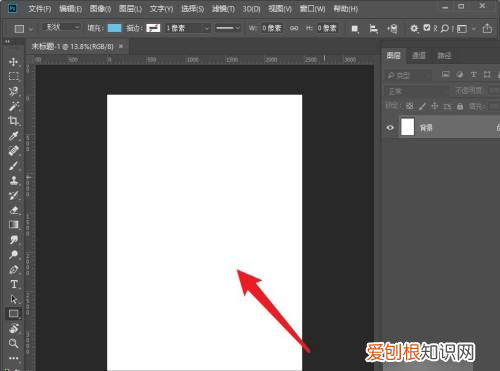The width and height of the screenshot is (500, 371).
Task: Open the Edit Toolbar three-dots button
Action: [13, 358]
